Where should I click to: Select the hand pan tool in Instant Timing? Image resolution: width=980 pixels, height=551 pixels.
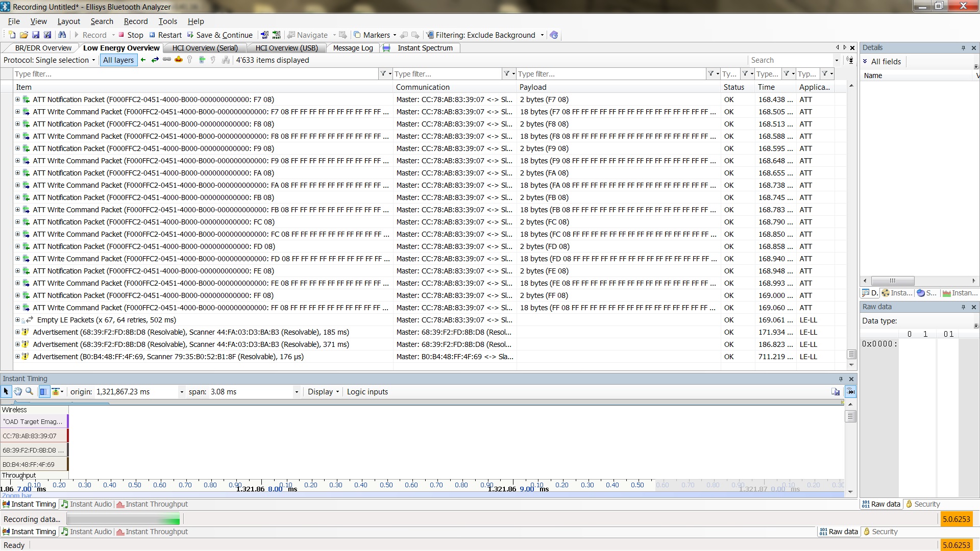click(x=18, y=392)
